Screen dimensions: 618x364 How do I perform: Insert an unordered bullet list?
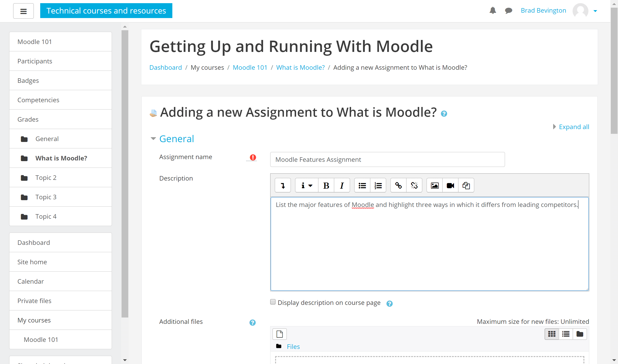pos(362,185)
